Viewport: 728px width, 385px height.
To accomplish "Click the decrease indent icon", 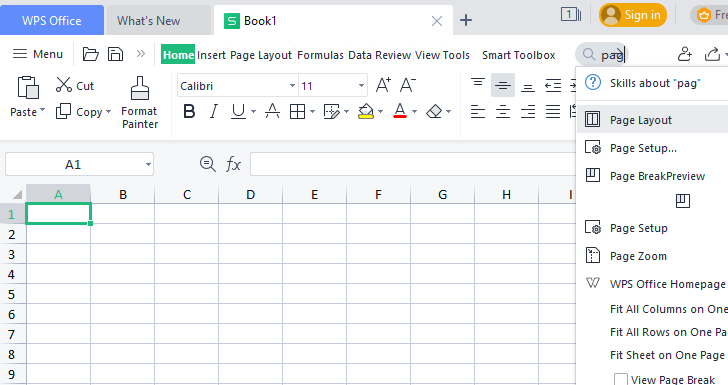I will click(x=553, y=85).
